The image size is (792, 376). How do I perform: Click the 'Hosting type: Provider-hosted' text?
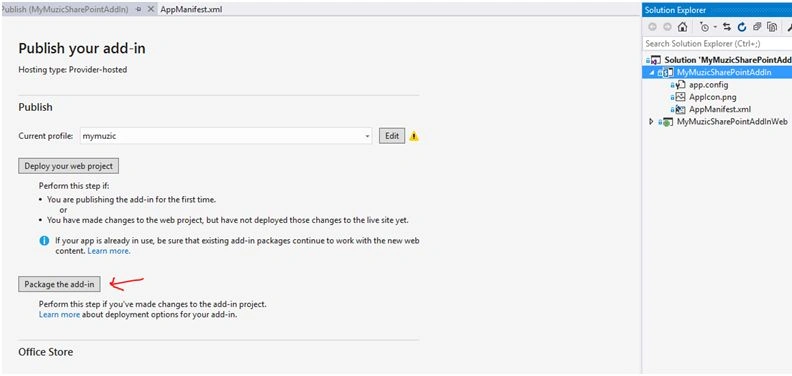(73, 70)
